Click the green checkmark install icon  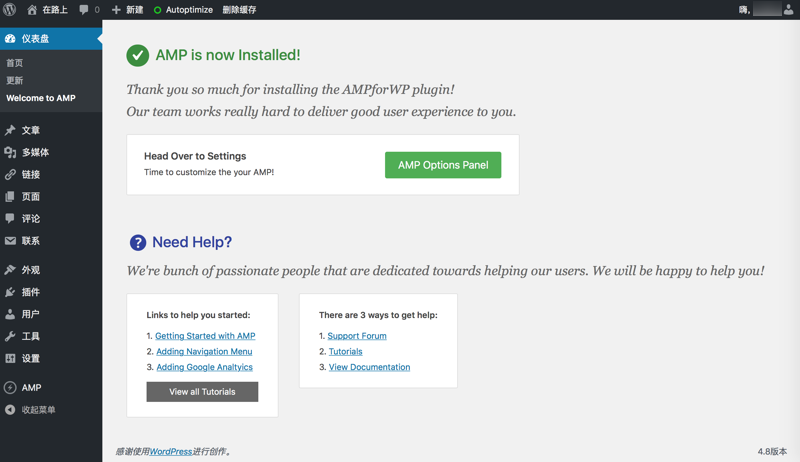[138, 55]
